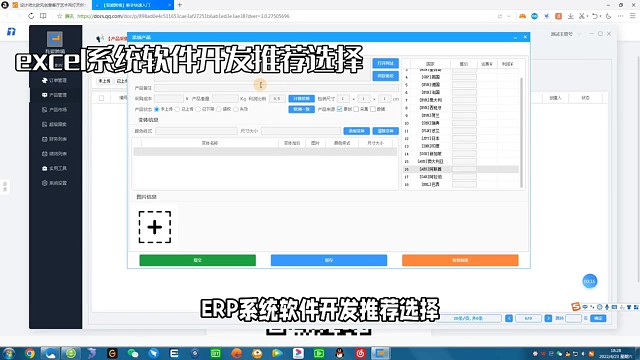This screenshot has height=360, width=640.
Task: Click the blue save button at the dialog bottom
Action: click(329, 260)
